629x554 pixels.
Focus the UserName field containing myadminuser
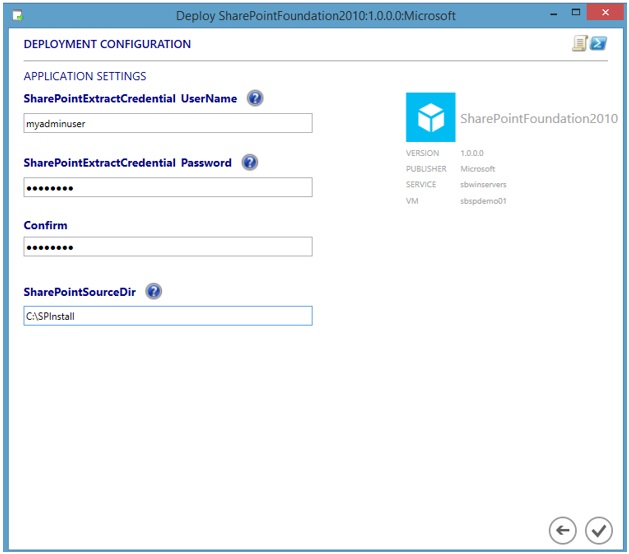click(168, 123)
